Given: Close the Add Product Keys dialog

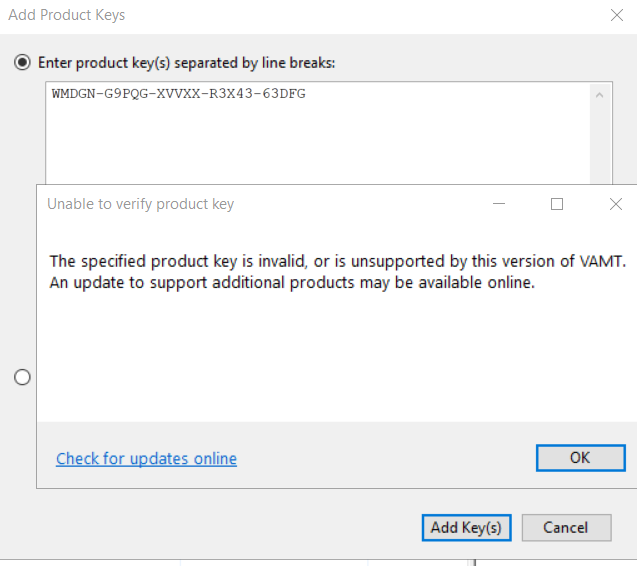Looking at the screenshot, I should [617, 15].
